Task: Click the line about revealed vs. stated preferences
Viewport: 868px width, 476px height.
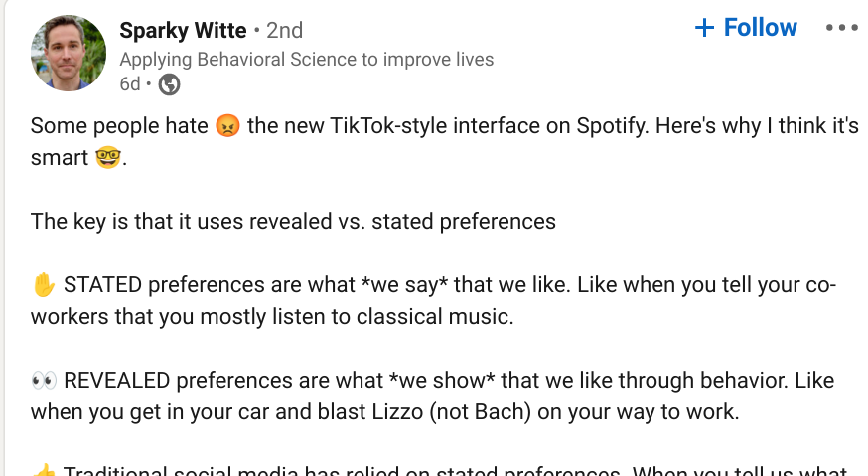Action: (x=293, y=221)
